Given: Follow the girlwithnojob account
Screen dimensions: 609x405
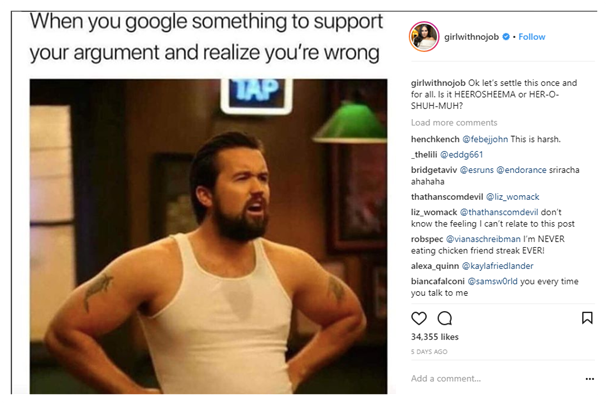Looking at the screenshot, I should point(532,37).
